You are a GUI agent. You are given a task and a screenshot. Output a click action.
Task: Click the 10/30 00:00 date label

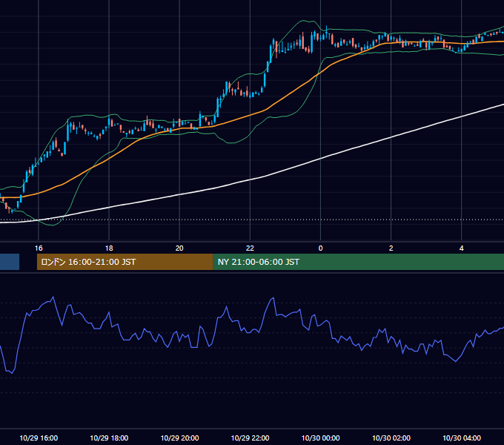[320, 438]
